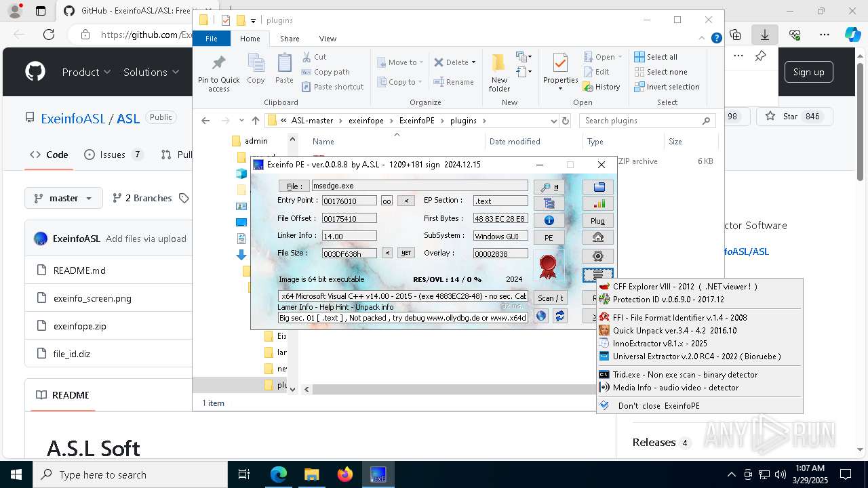
Task: Click Invert selection in the ribbon
Action: pyautogui.click(x=667, y=87)
